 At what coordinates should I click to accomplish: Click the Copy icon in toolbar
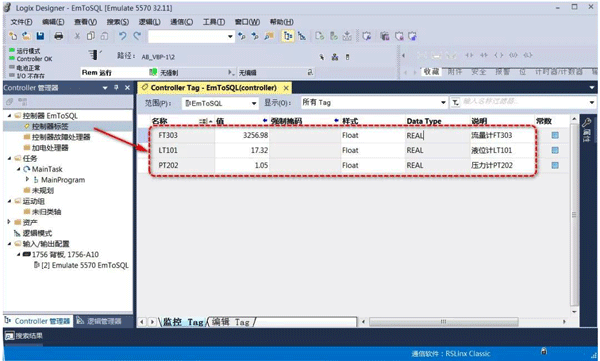(91, 36)
